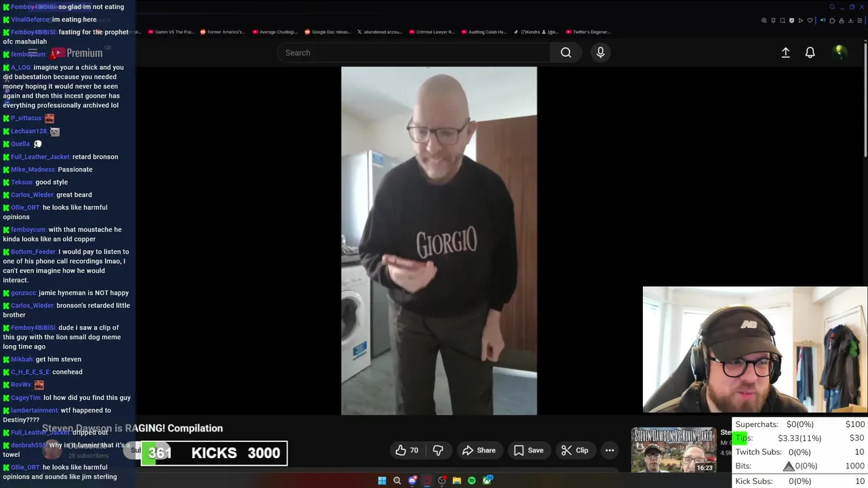Click chat username 'C_H_E_E_S_E'
The width and height of the screenshot is (868, 488).
coord(31,372)
